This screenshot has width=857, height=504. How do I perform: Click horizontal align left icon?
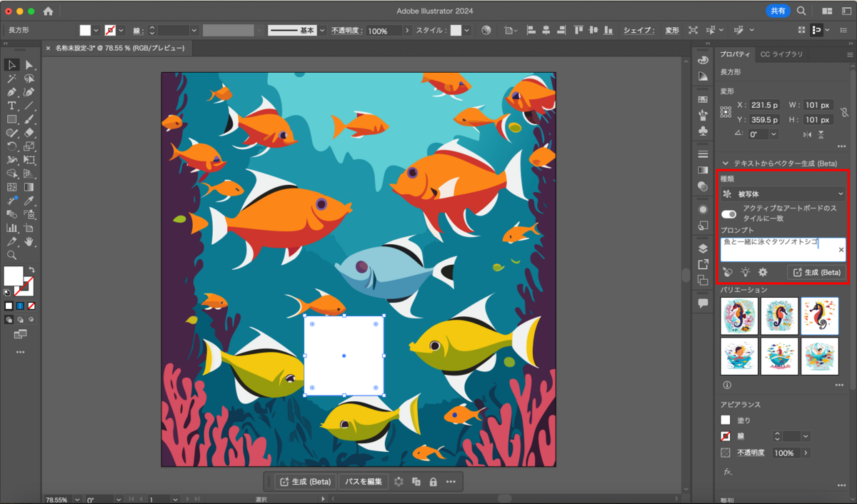531,31
